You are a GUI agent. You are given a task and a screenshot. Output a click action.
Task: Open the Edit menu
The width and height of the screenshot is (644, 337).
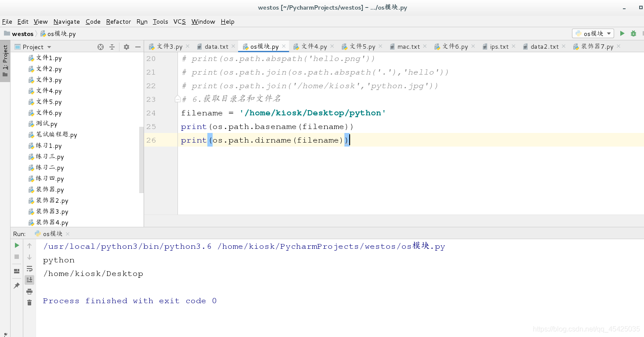[x=23, y=22]
